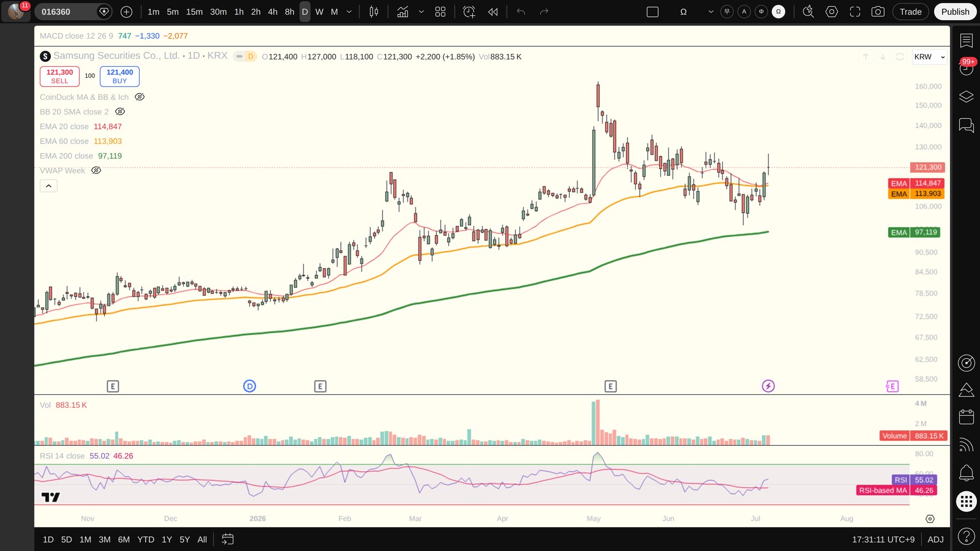980x551 pixels.
Task: Open the layout setup grid
Action: 440,12
